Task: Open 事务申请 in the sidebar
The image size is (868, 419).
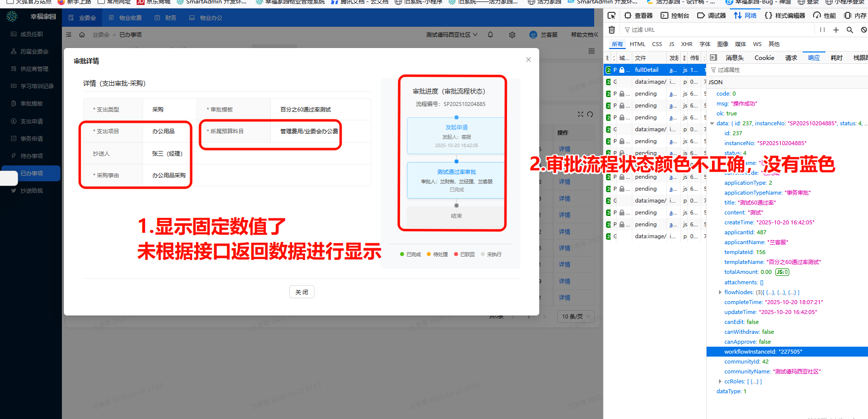Action: click(x=32, y=139)
